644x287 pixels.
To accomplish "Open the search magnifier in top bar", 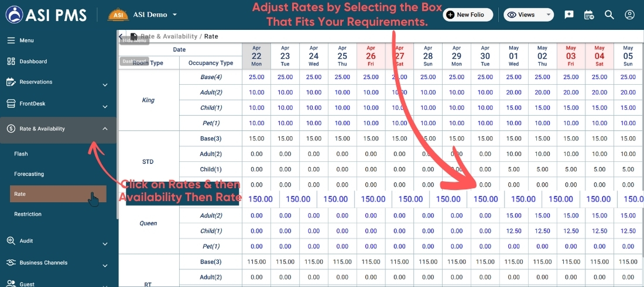I will click(x=609, y=15).
